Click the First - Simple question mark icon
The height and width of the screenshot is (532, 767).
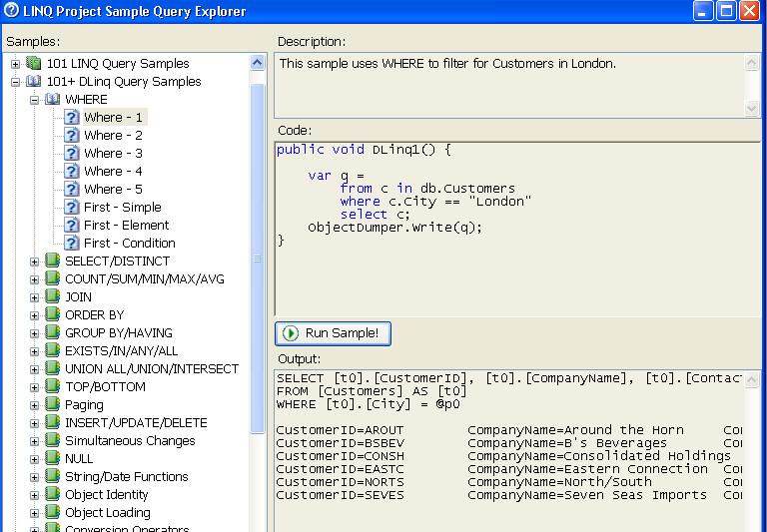click(x=72, y=208)
